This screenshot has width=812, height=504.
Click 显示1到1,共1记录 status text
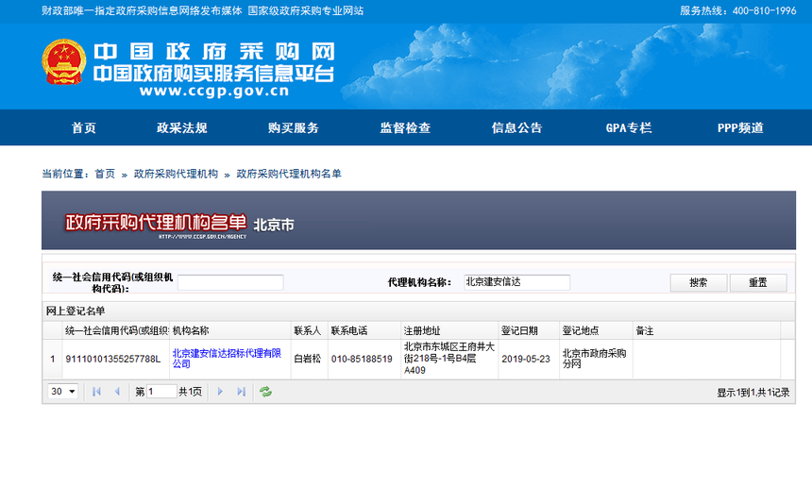753,393
